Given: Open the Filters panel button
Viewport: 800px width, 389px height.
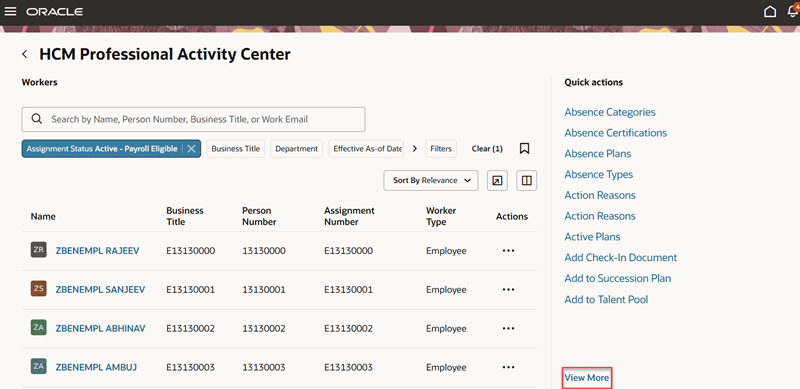Looking at the screenshot, I should pos(441,149).
